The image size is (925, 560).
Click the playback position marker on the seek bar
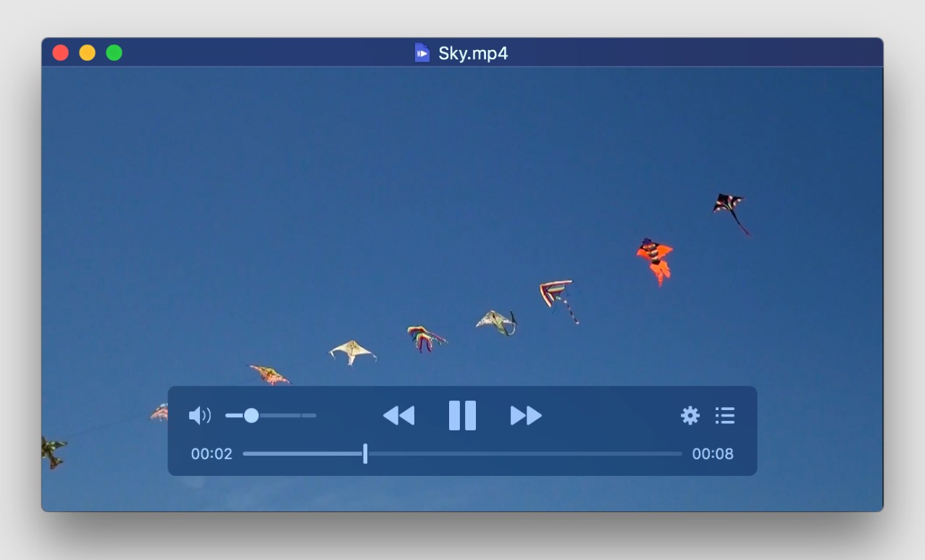[365, 454]
